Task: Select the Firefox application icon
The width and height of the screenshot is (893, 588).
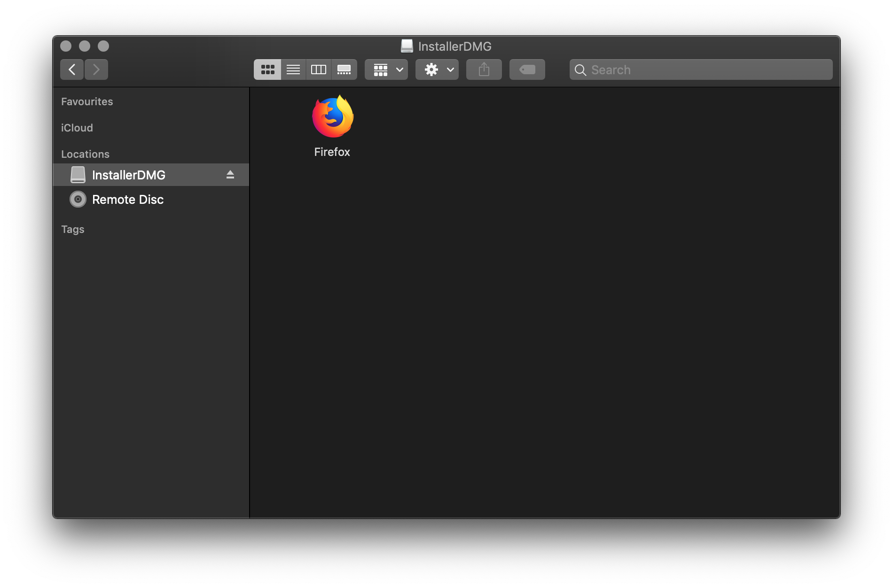Action: pyautogui.click(x=332, y=117)
